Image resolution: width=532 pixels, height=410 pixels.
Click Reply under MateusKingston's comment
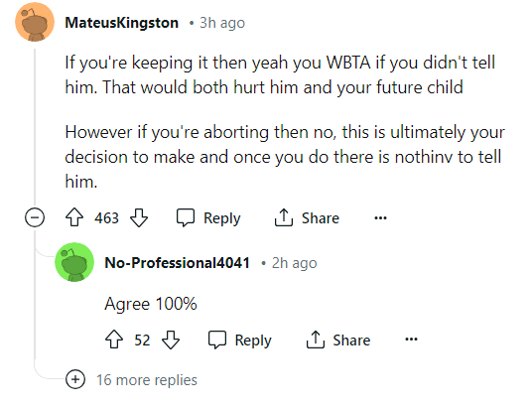coord(222,217)
